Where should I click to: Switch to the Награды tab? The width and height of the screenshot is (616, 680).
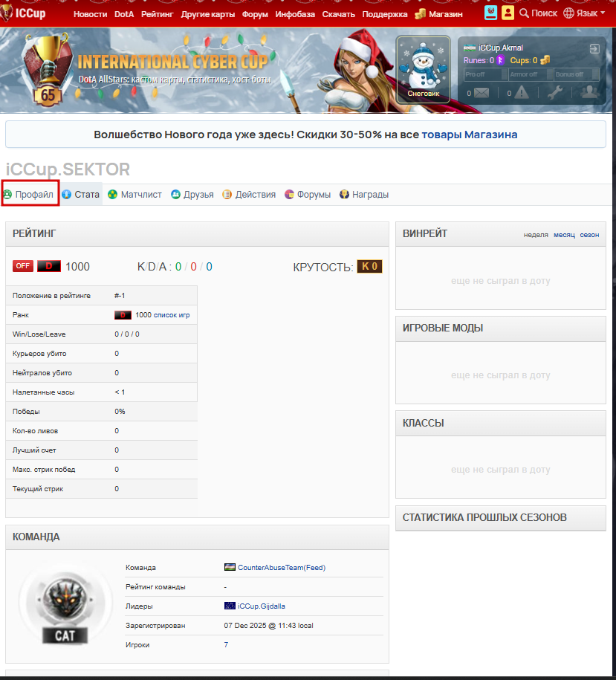365,194
